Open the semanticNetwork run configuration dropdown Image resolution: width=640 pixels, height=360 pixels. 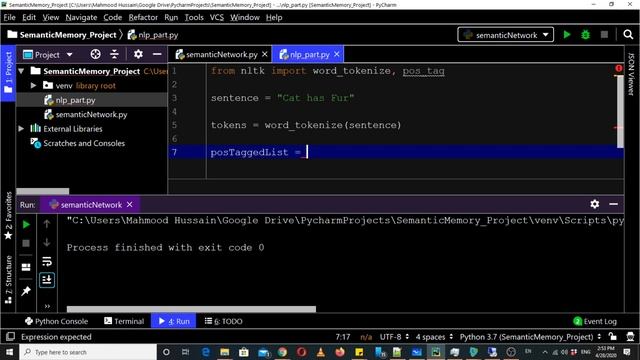[x=506, y=35]
